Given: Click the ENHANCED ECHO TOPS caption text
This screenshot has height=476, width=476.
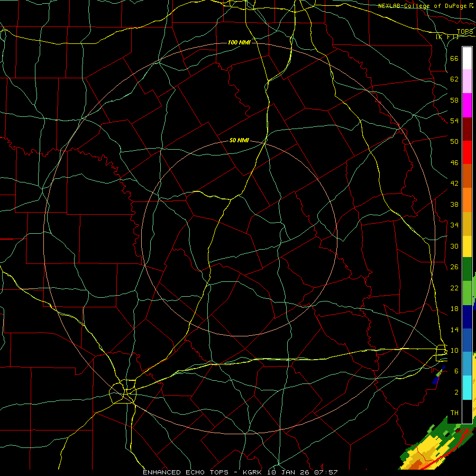Looking at the screenshot, I should click(186, 472).
